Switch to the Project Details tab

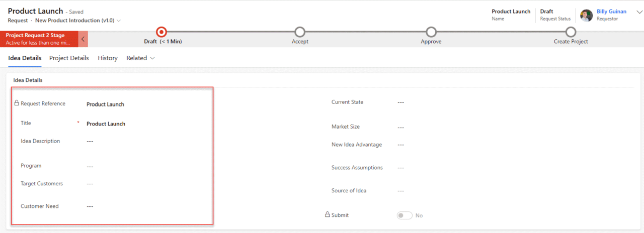[69, 58]
